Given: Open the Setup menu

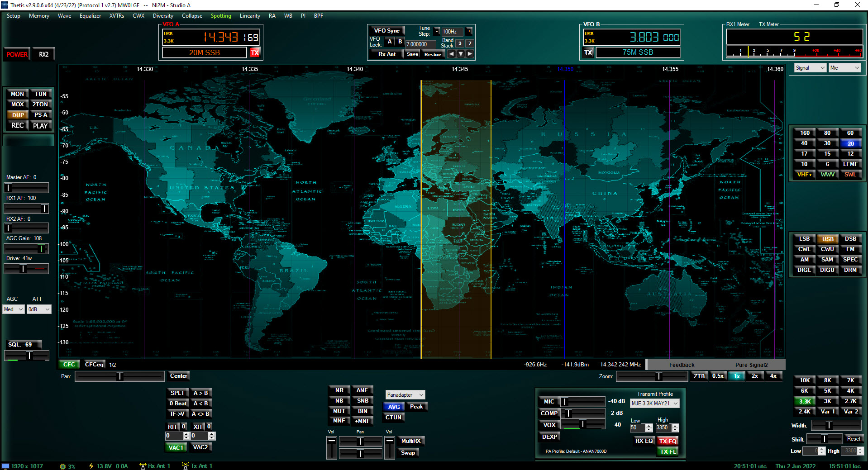Looking at the screenshot, I should coord(13,16).
